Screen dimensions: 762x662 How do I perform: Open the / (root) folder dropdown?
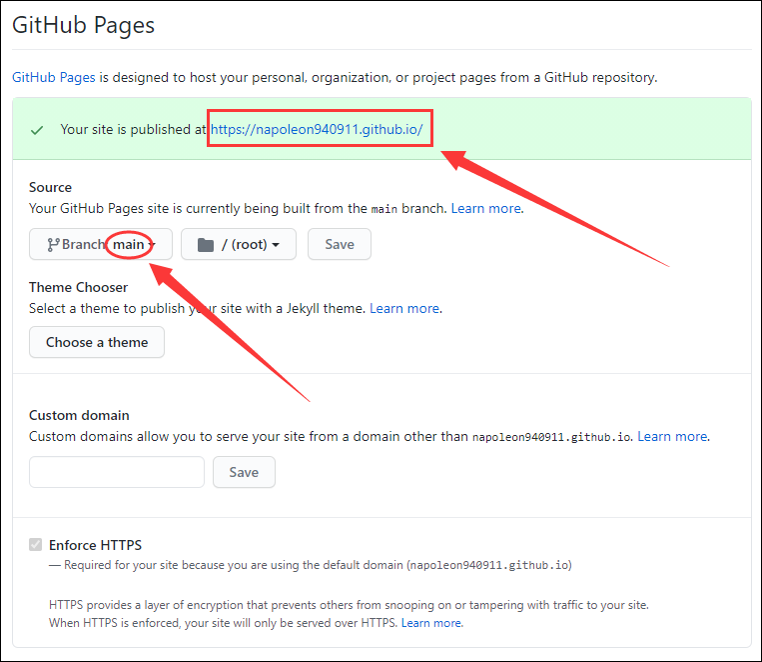pyautogui.click(x=238, y=245)
